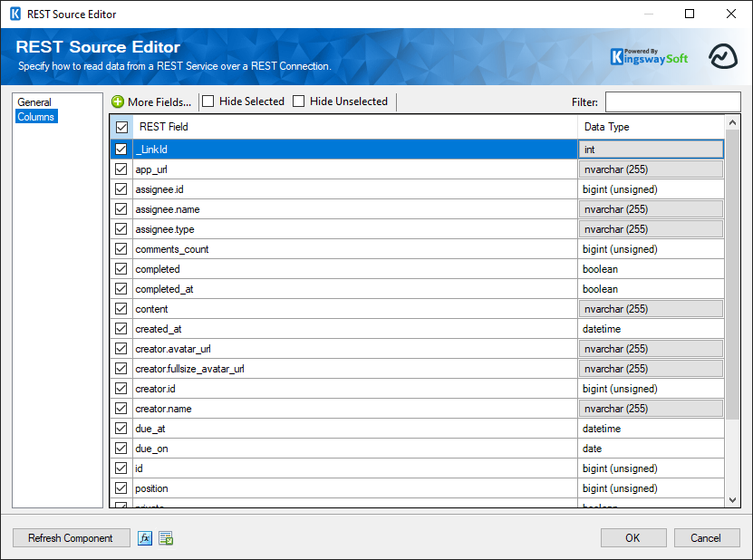
Task: Select the due_at field name
Action: 150,429
